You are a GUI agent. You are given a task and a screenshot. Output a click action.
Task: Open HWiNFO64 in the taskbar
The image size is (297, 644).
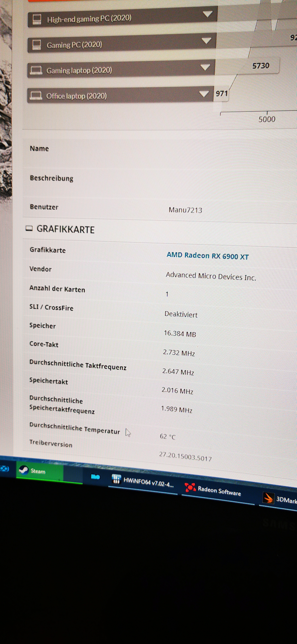pyautogui.click(x=143, y=482)
